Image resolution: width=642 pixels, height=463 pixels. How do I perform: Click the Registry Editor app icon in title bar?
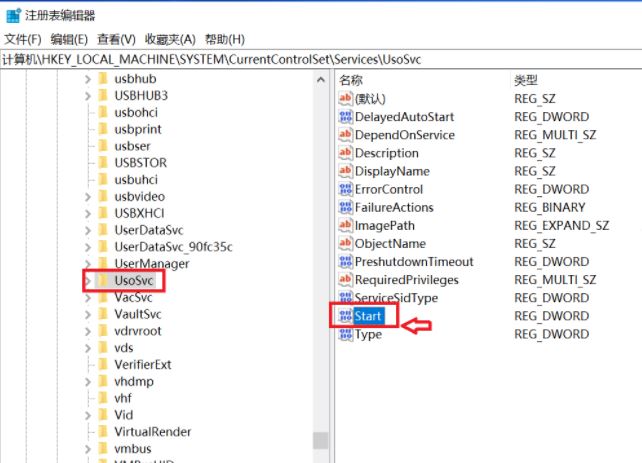click(13, 16)
